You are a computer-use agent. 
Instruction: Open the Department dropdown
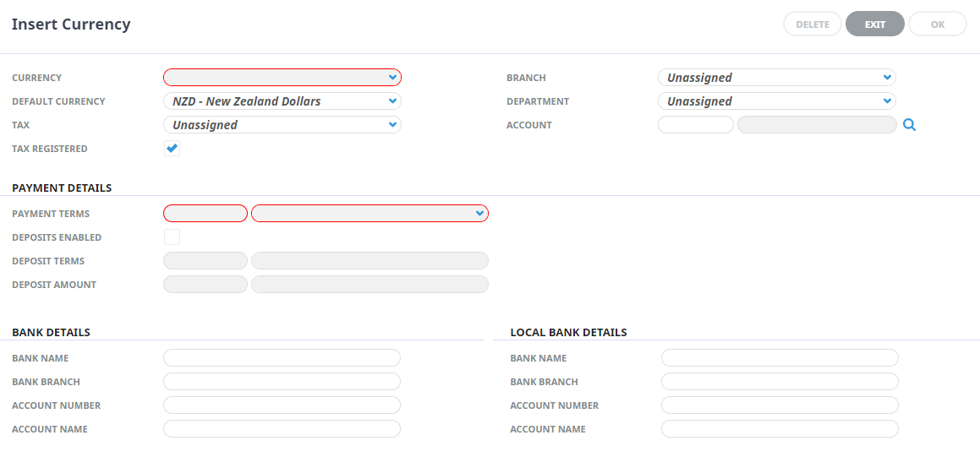776,101
